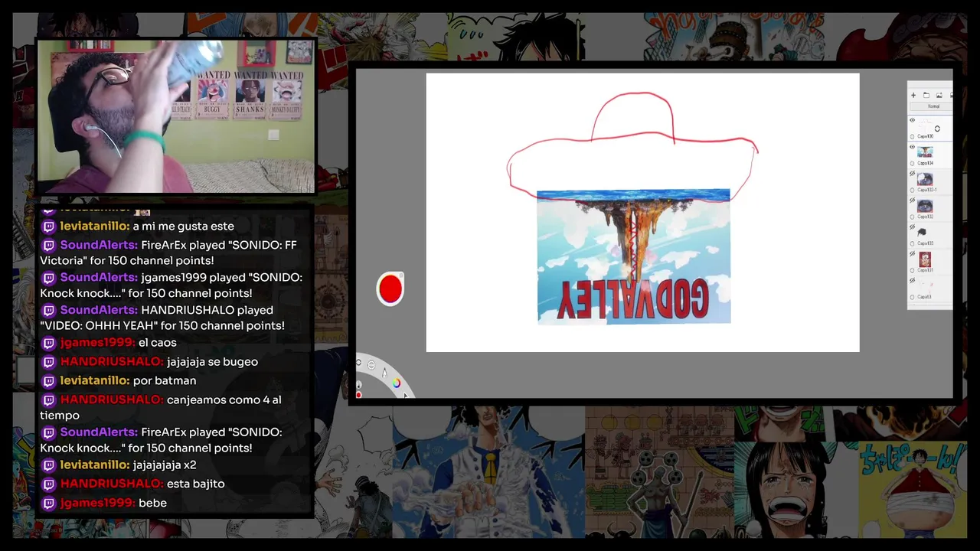The image size is (980, 551).
Task: Click the 'bebe' chat message text
Action: coord(152,503)
